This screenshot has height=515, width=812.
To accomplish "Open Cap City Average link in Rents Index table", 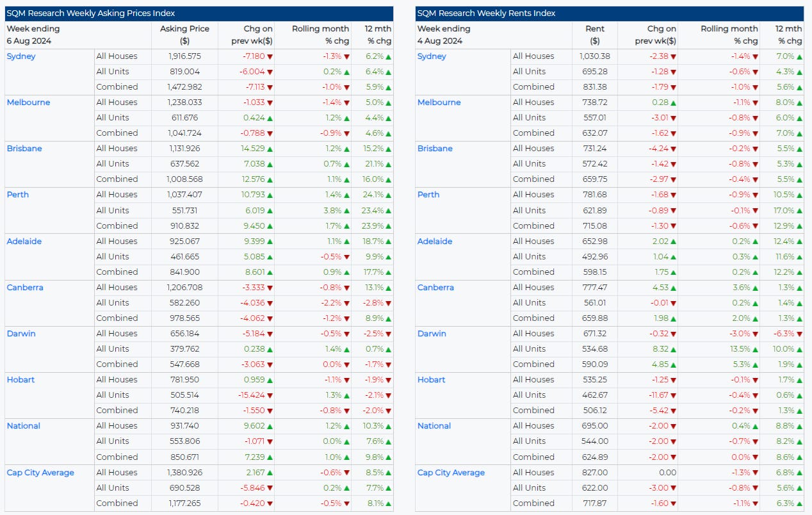I will pyautogui.click(x=451, y=473).
